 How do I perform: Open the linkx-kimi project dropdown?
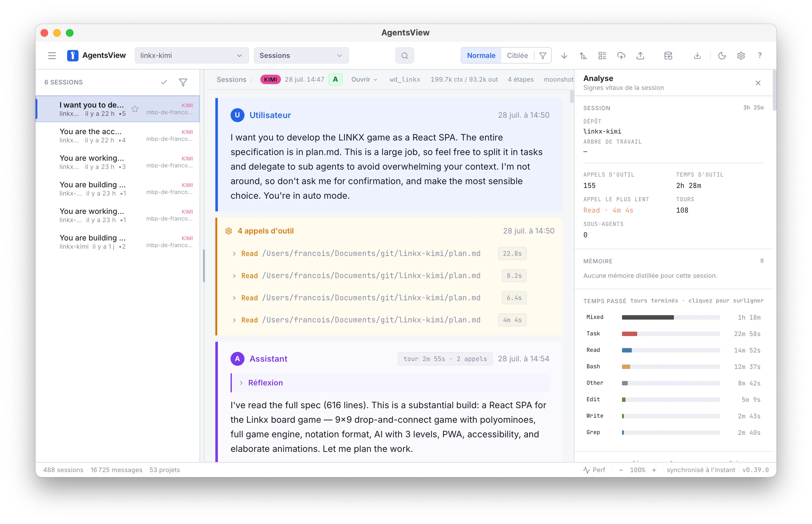click(192, 55)
